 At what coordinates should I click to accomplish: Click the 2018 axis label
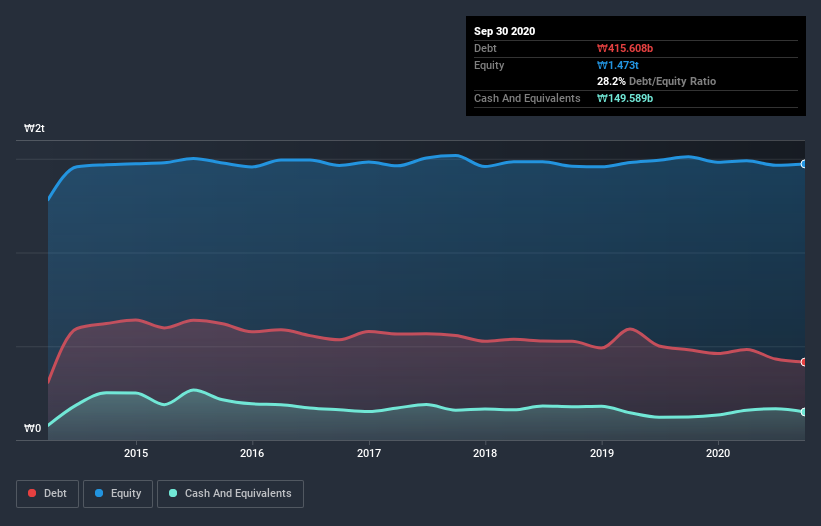pos(485,453)
